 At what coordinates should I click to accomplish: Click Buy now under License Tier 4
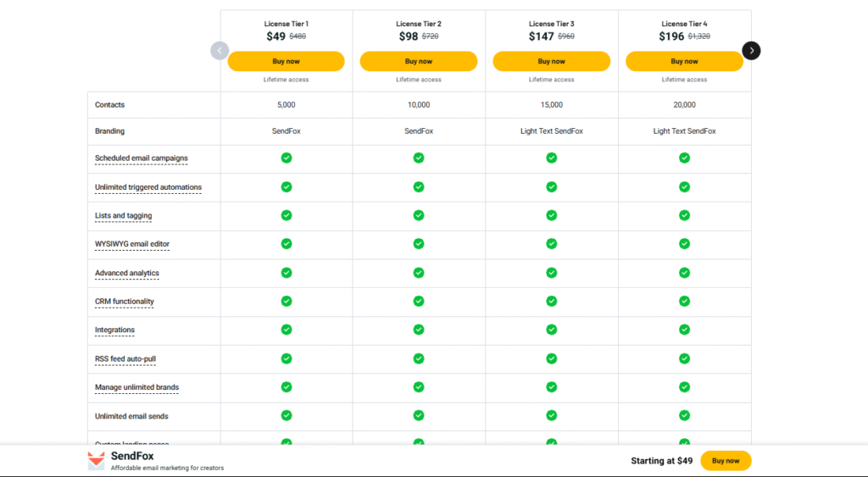tap(684, 61)
